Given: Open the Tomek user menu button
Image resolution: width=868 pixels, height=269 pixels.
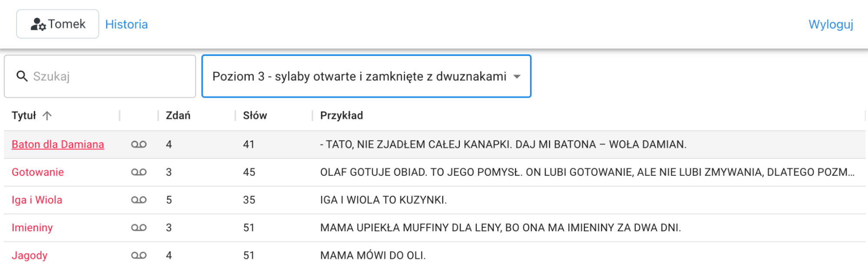Looking at the screenshot, I should (58, 24).
